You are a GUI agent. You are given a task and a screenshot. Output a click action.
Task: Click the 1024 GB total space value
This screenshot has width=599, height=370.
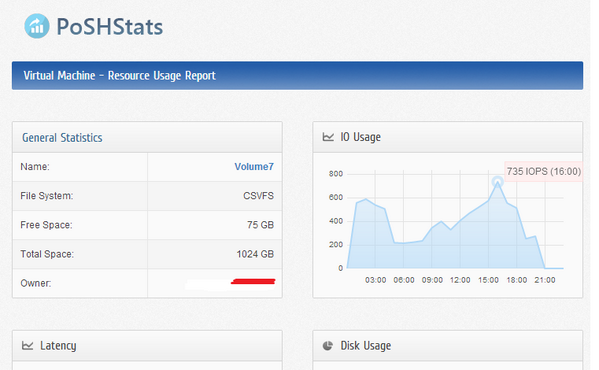point(255,254)
